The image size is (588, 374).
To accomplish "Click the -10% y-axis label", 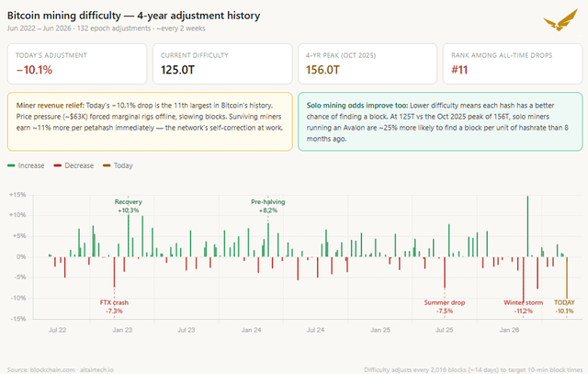I will click(18, 299).
